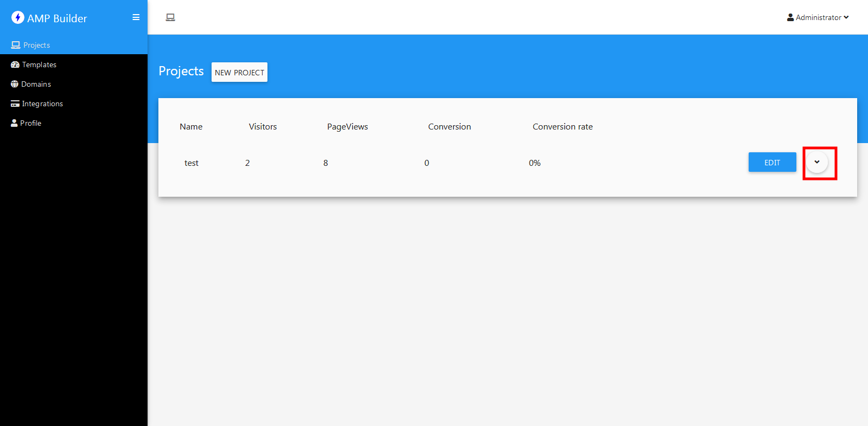Click the Administrator user icon
Screen dimensions: 868x426
[x=790, y=17]
